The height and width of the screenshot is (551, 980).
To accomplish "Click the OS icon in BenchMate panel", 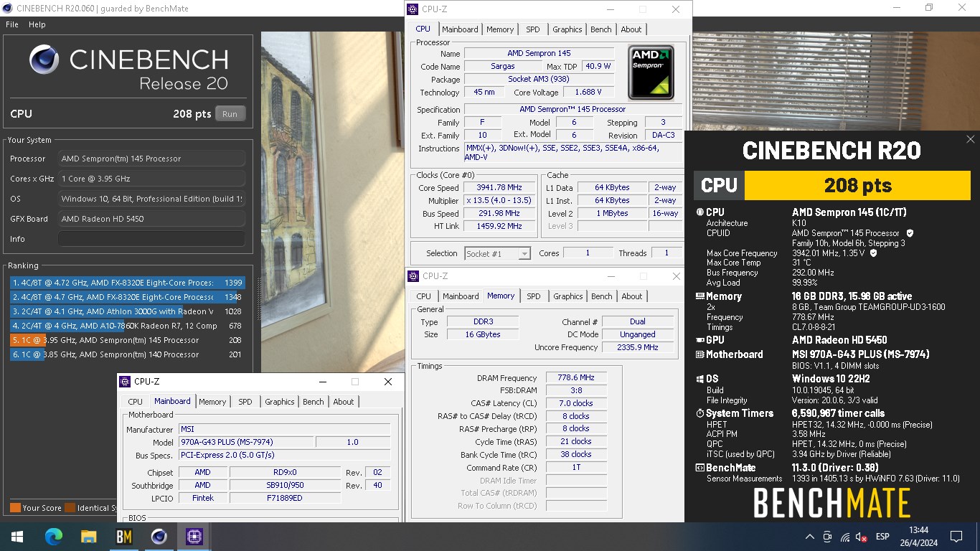I will coord(700,379).
